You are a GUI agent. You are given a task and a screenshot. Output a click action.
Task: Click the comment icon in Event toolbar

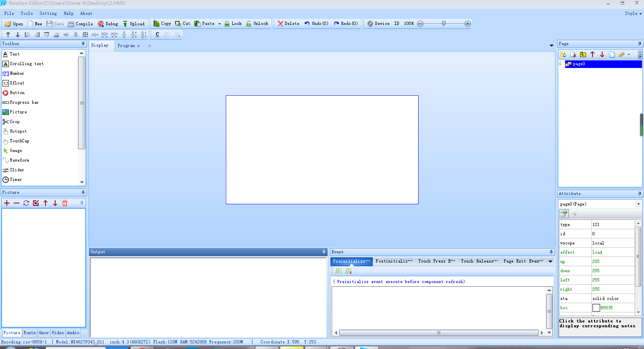[339, 271]
